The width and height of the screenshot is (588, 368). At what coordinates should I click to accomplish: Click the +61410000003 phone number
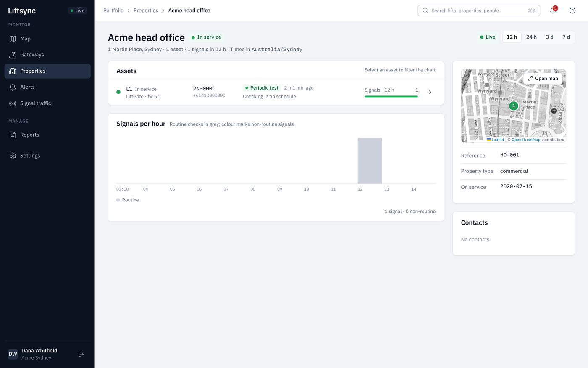(x=209, y=95)
